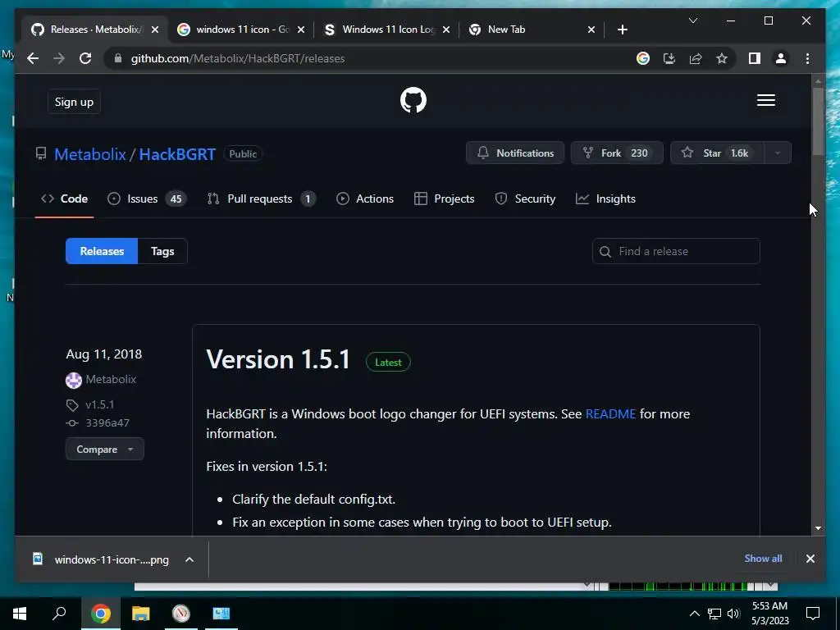
Task: Switch to Windows 11 Icon Logo tab
Action: [387, 30]
